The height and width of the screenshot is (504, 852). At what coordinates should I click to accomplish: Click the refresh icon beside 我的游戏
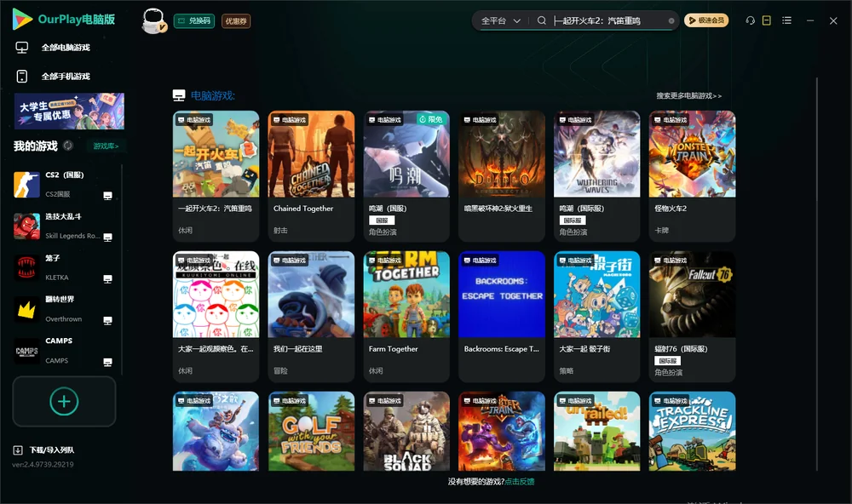click(x=68, y=146)
